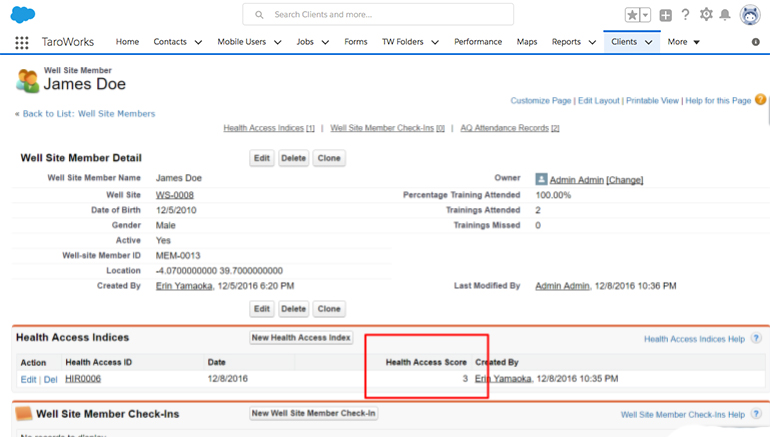Viewport: 770px width, 437px height.
Task: Open the Help question mark icon
Action: pyautogui.click(x=685, y=15)
